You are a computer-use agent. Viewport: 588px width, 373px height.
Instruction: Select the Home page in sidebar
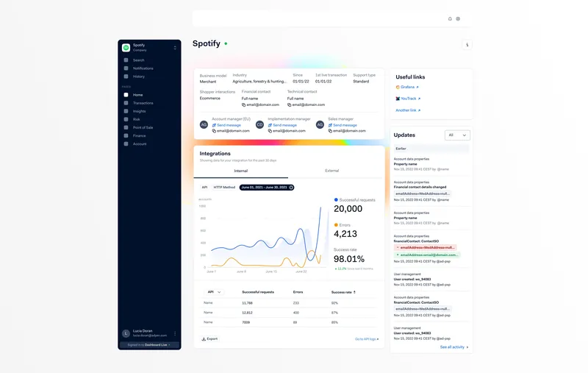click(x=137, y=95)
